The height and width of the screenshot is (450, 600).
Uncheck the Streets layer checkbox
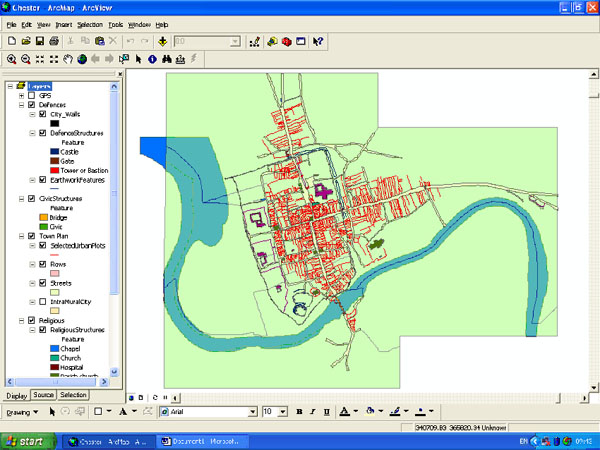click(x=42, y=283)
